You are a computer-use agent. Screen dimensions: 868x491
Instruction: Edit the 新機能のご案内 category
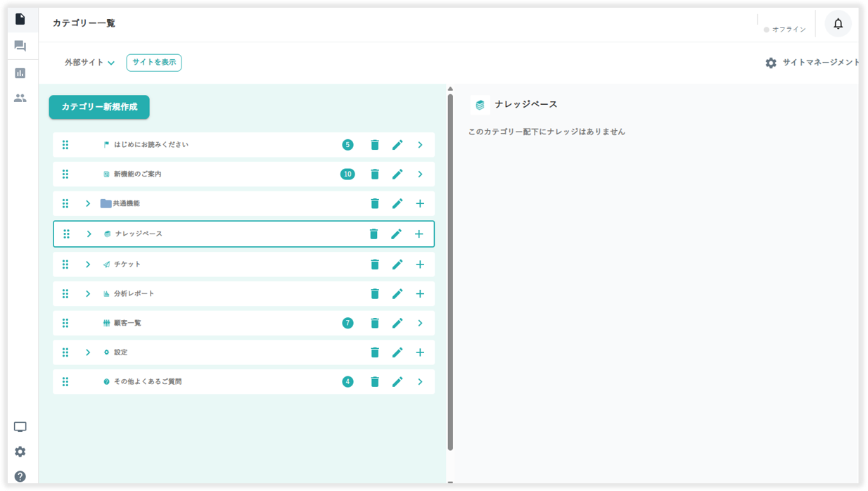tap(397, 174)
